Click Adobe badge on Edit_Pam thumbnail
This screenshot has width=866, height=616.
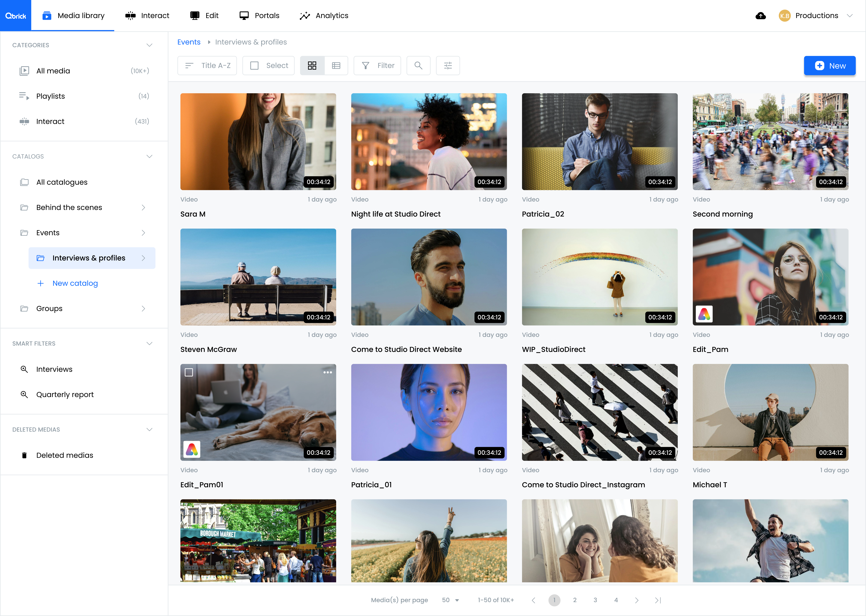[x=704, y=314]
